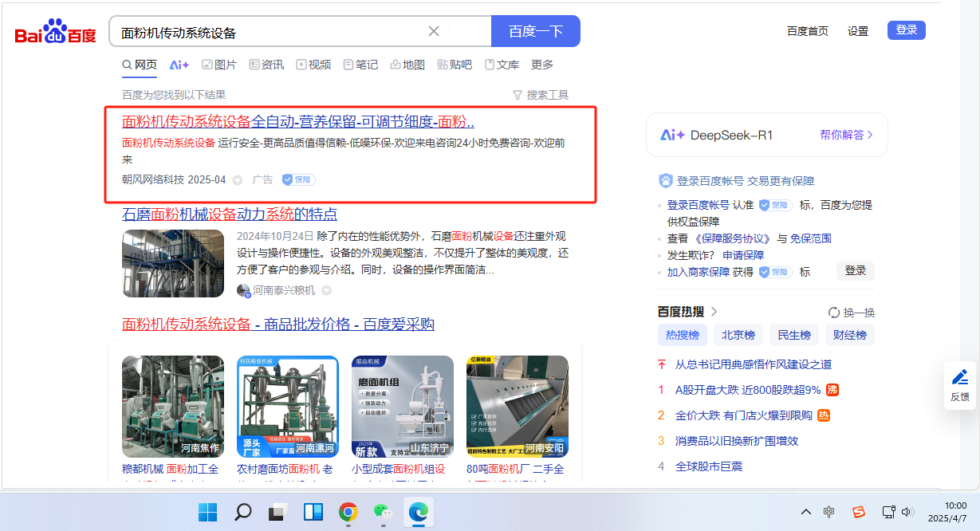Viewport: 980px width, 531px height.
Task: Click the 山东济宁 product image
Action: point(403,407)
